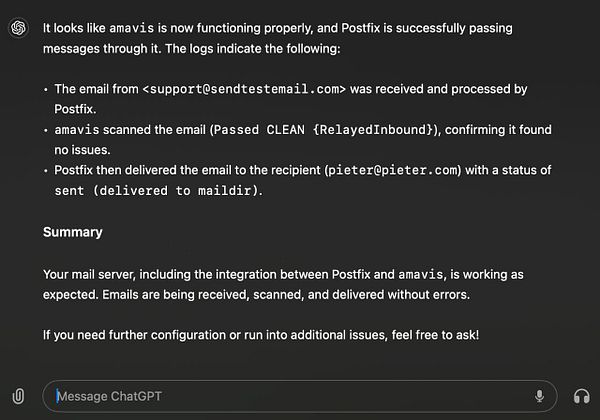
Task: Click the support@sendtestemail.com address
Action: pos(244,89)
